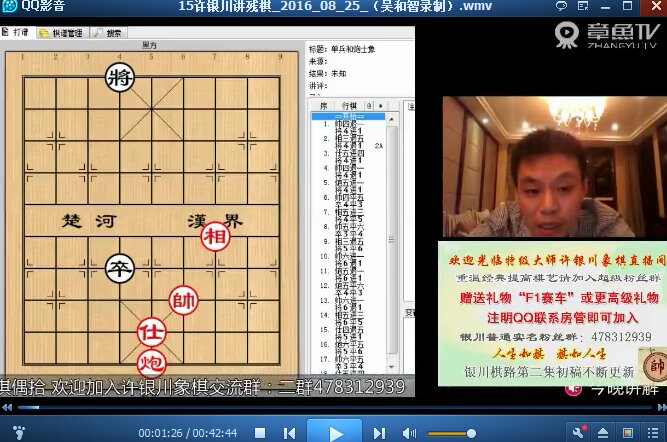Select the highlighted ==开始== row

tap(348, 116)
